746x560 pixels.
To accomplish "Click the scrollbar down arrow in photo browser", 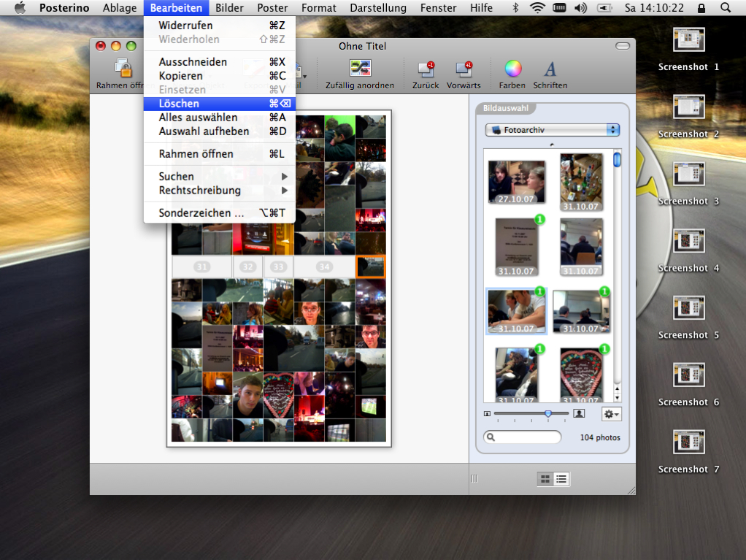I will 617,398.
